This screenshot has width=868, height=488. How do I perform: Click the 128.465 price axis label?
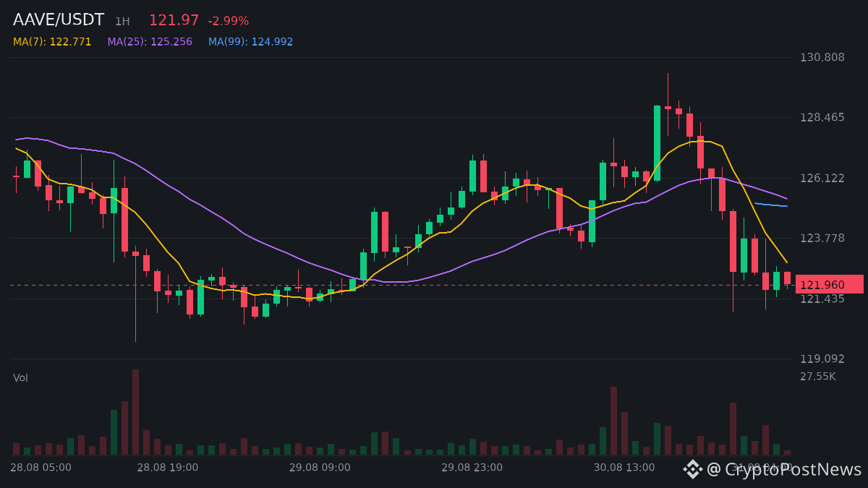(x=822, y=117)
